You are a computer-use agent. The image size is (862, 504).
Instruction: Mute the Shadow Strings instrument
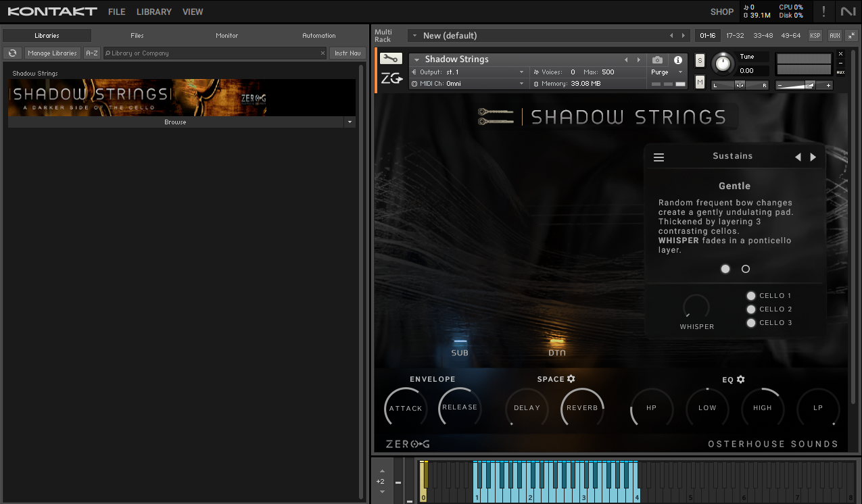pos(700,81)
